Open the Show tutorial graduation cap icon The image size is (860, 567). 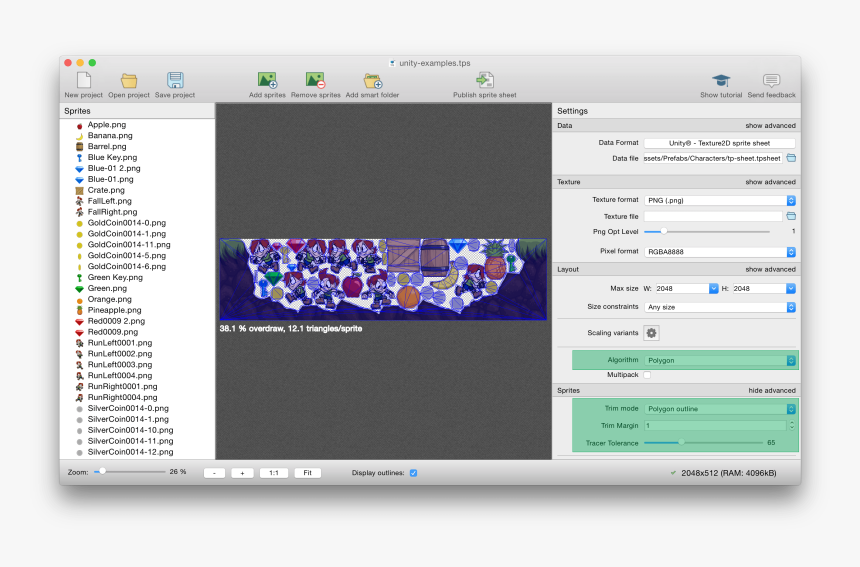click(x=721, y=81)
